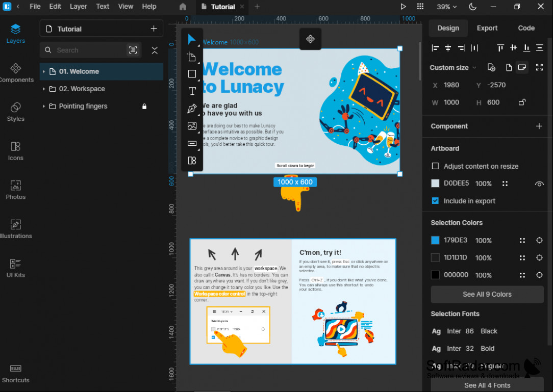The image size is (553, 392).
Task: Open the Text menu
Action: point(102,7)
